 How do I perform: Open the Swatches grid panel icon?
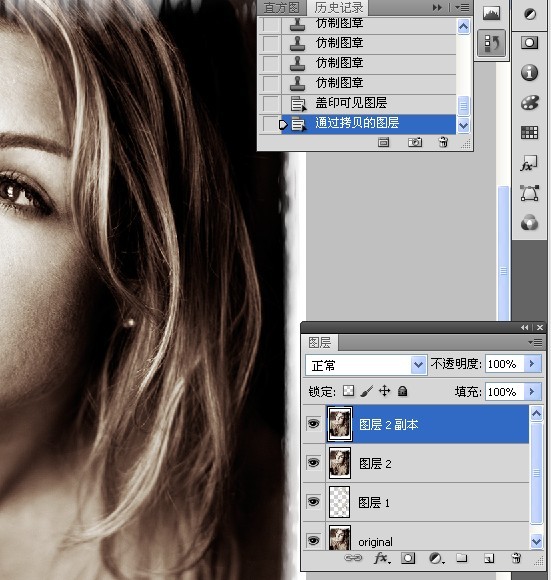pyautogui.click(x=530, y=132)
